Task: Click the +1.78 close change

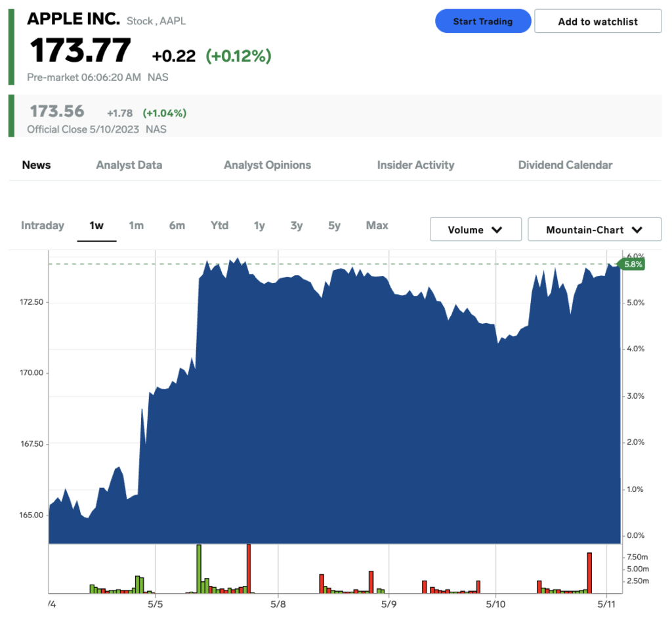Action: coord(119,113)
